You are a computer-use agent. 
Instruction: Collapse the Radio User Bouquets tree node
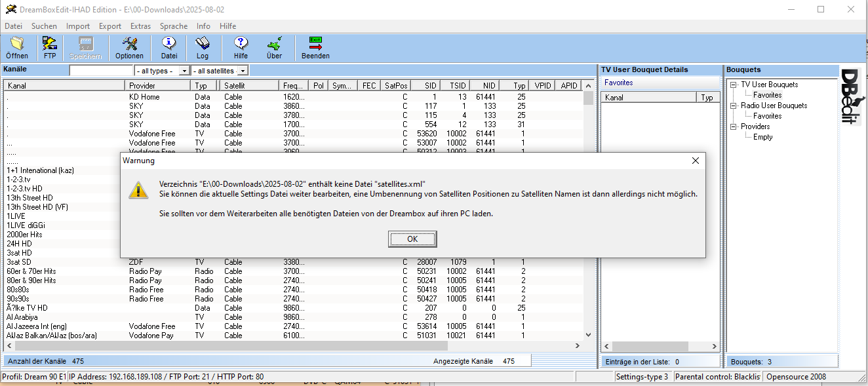pyautogui.click(x=734, y=106)
